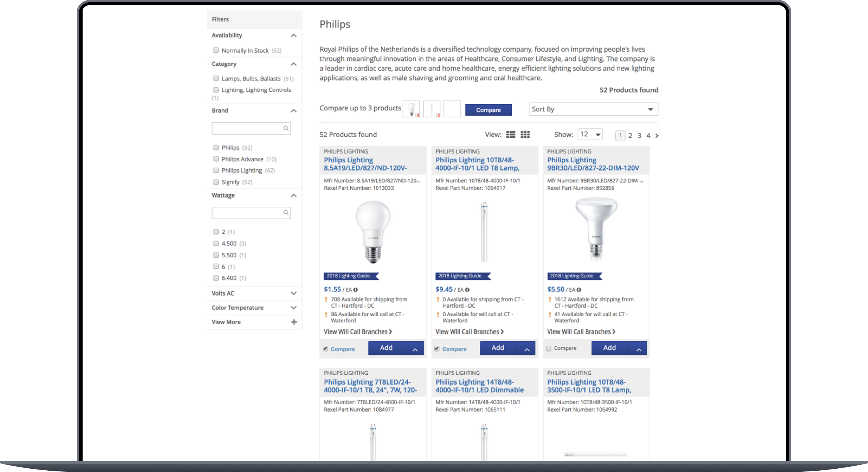
Task: Open the Sort By dropdown
Action: click(593, 109)
